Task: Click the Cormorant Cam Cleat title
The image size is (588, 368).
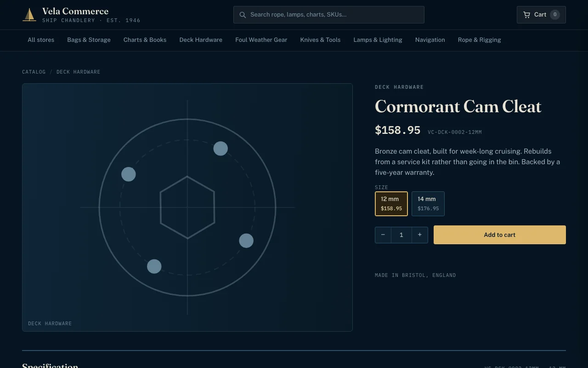Action: click(458, 107)
